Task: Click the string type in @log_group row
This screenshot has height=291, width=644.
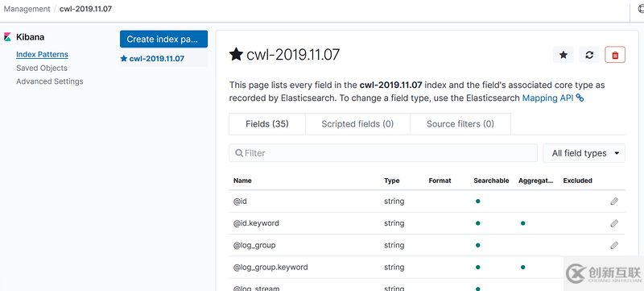Action: coord(394,245)
